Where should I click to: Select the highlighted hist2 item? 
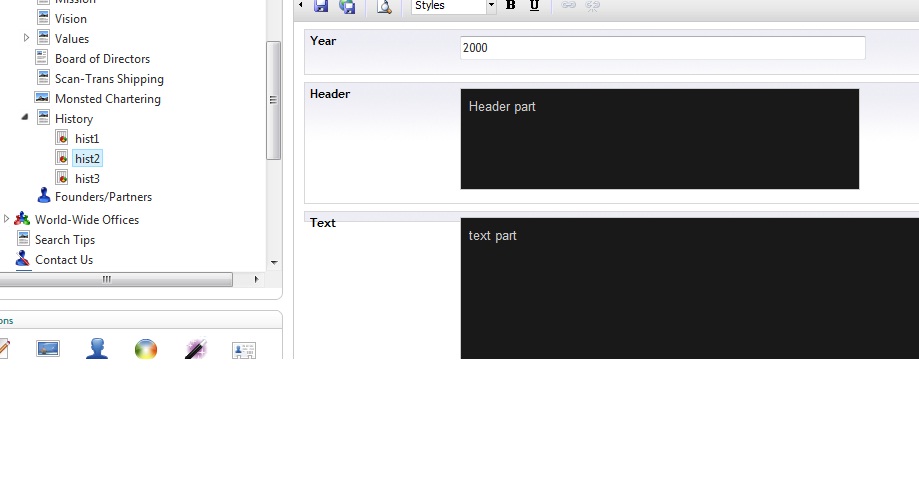87,159
